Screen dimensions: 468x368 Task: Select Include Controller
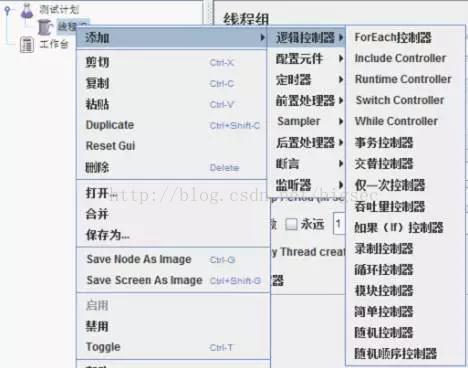405,58
